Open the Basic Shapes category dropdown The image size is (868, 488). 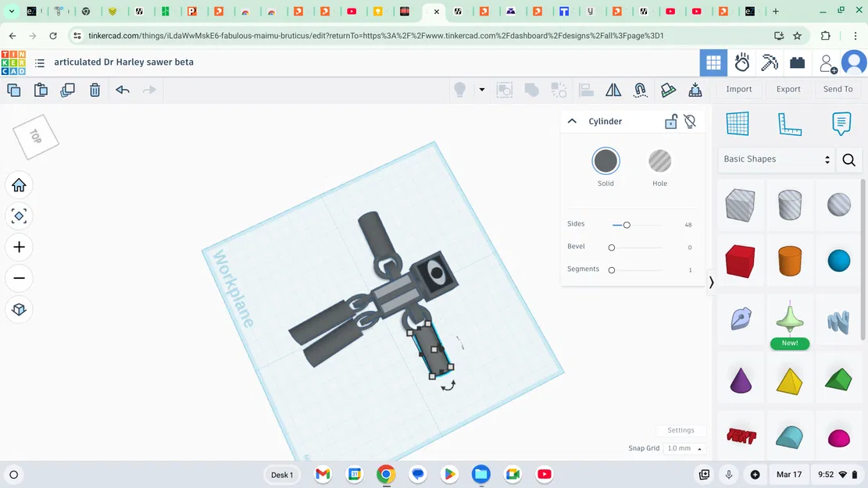click(777, 159)
